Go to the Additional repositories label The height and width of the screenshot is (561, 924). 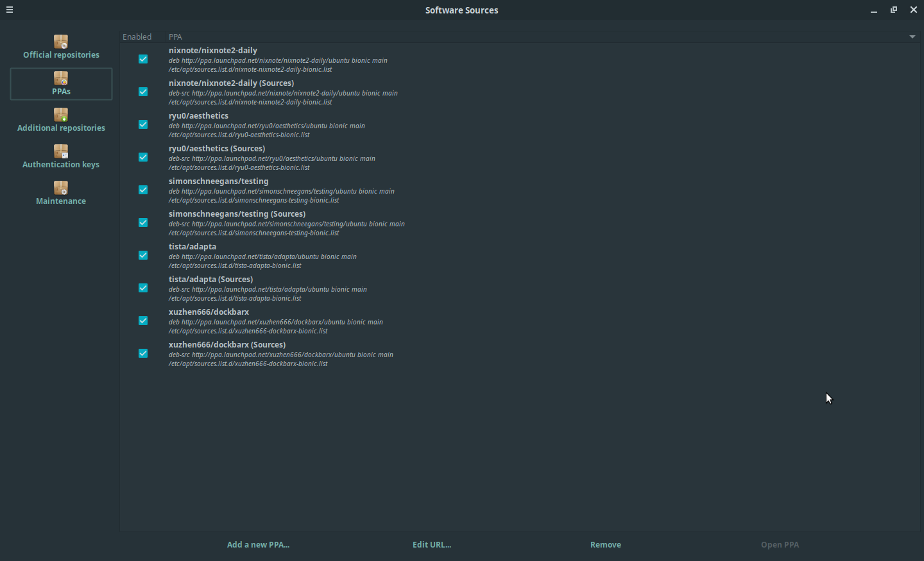[x=61, y=128]
